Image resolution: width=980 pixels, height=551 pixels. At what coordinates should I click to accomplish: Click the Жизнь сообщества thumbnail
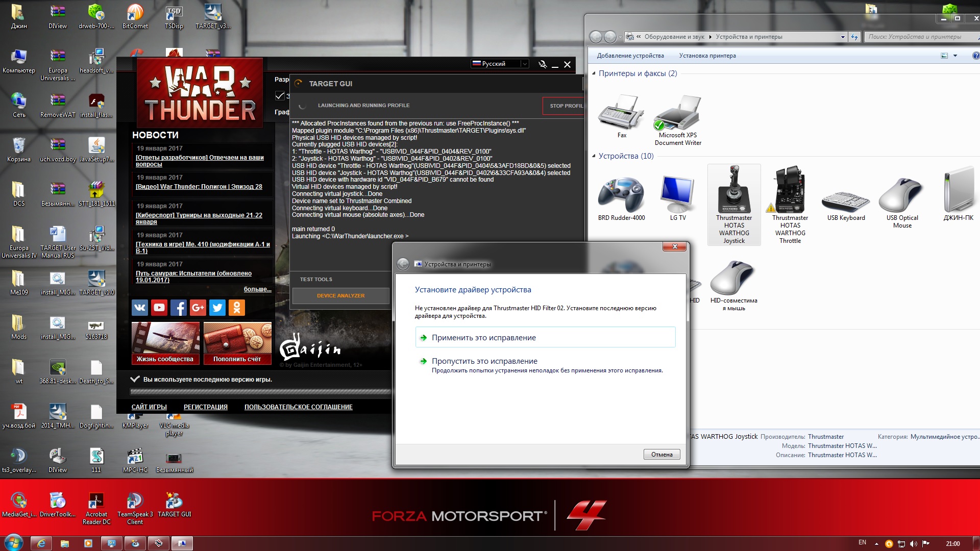point(165,343)
